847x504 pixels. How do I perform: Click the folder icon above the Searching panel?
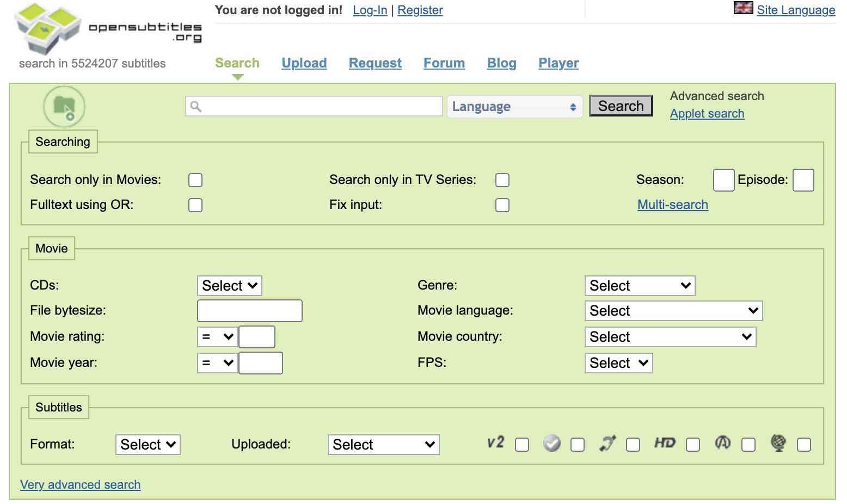click(64, 107)
